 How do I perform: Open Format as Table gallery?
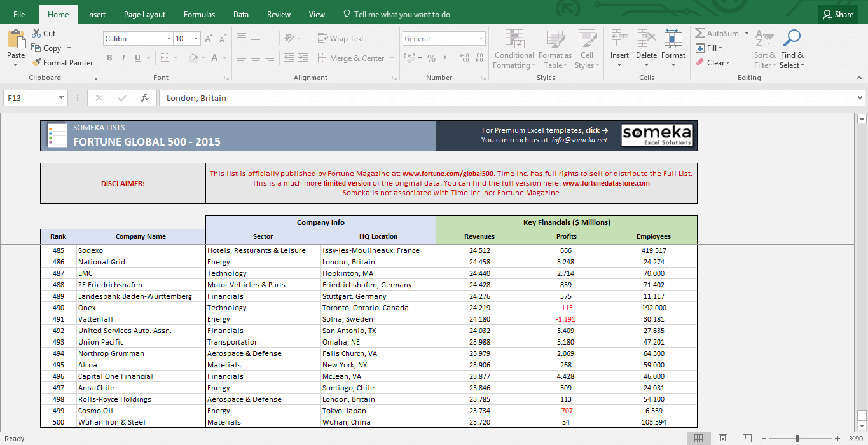[x=555, y=49]
